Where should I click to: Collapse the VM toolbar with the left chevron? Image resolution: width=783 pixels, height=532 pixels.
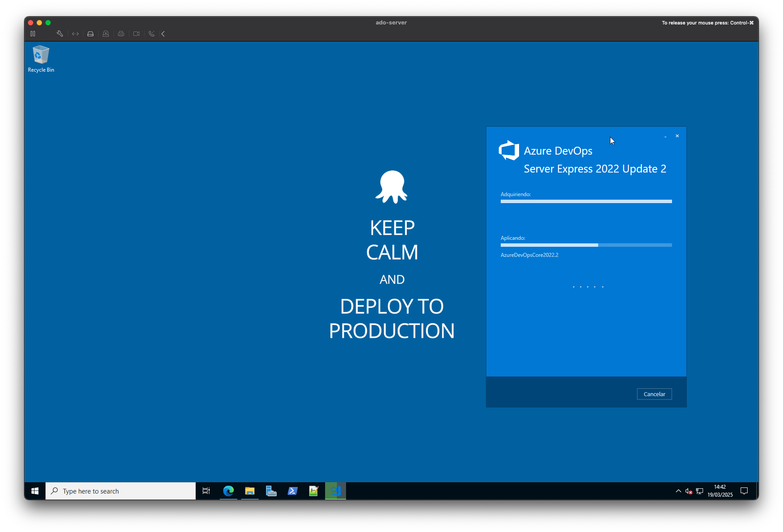(163, 34)
